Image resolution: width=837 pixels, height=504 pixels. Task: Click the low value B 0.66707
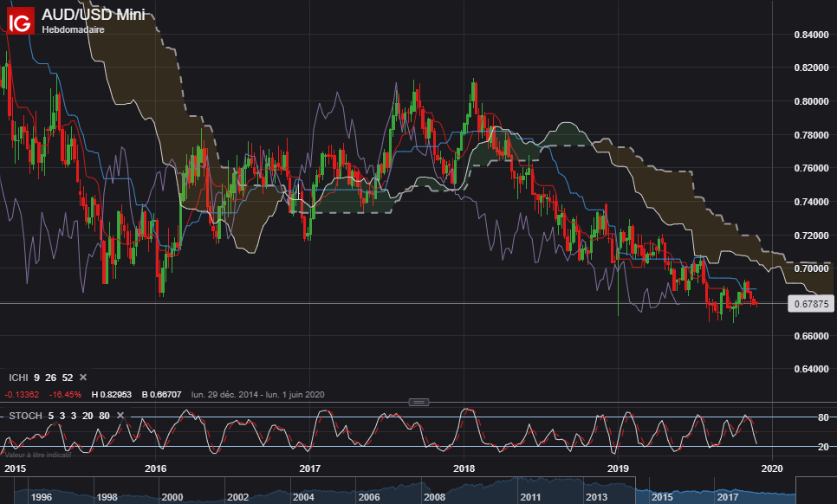tap(162, 395)
